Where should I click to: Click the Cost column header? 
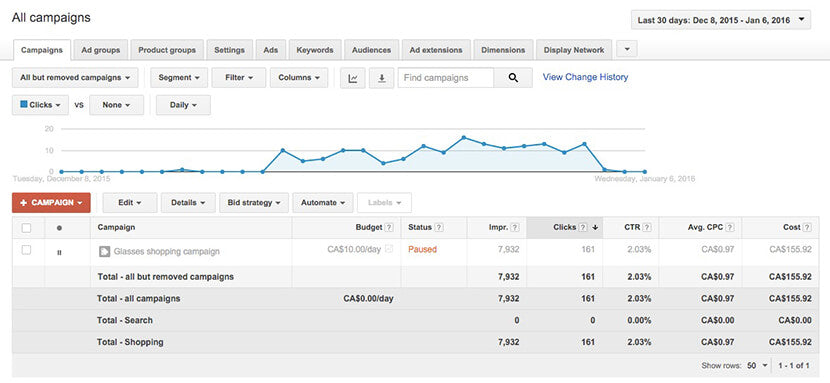(792, 227)
